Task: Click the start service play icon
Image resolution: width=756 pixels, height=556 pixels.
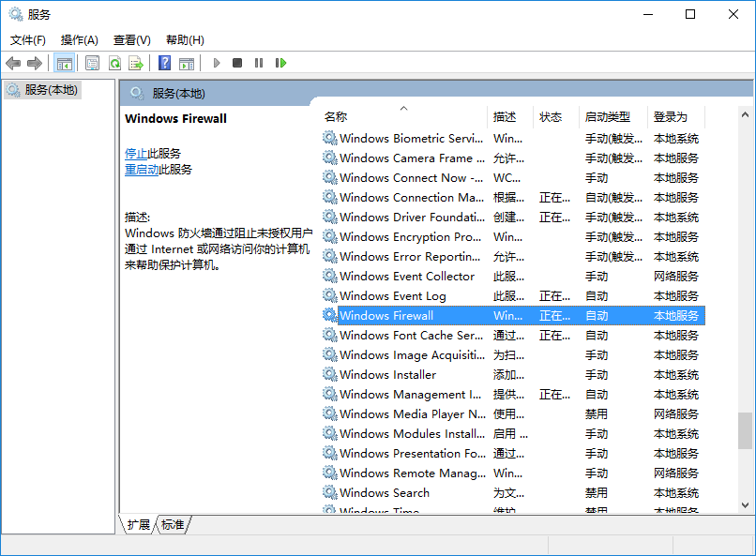Action: pyautogui.click(x=216, y=63)
